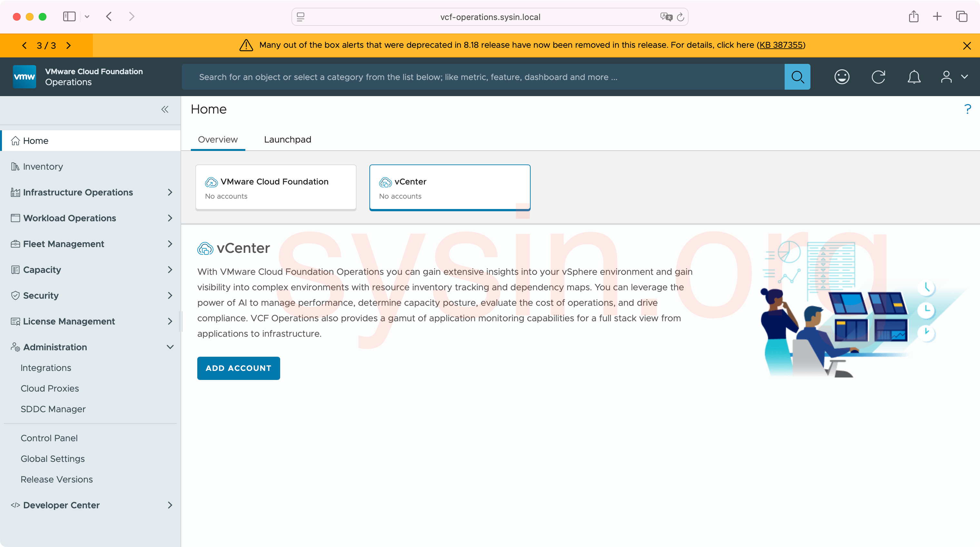Select the VMware Cloud Foundation card
Viewport: 980px width, 547px height.
275,187
